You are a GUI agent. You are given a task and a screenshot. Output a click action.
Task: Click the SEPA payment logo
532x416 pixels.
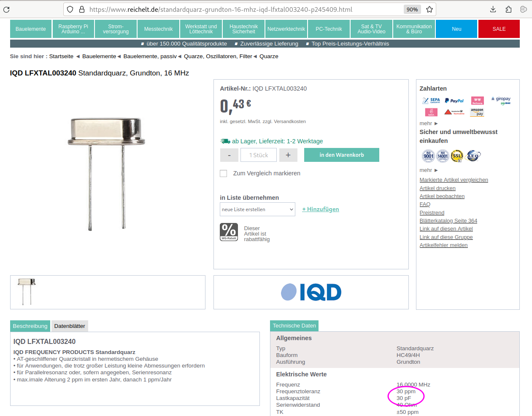pos(431,101)
